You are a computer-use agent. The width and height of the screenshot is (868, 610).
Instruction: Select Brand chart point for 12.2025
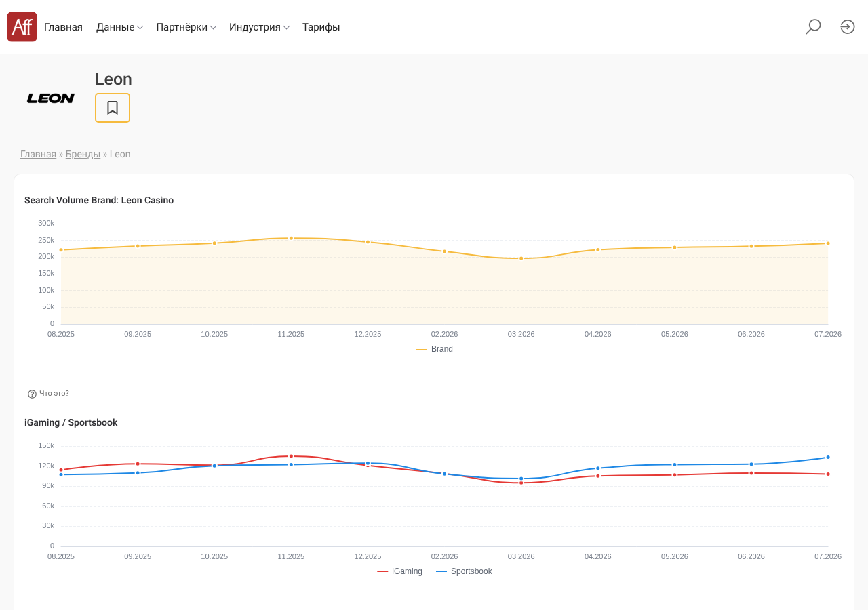(x=368, y=242)
